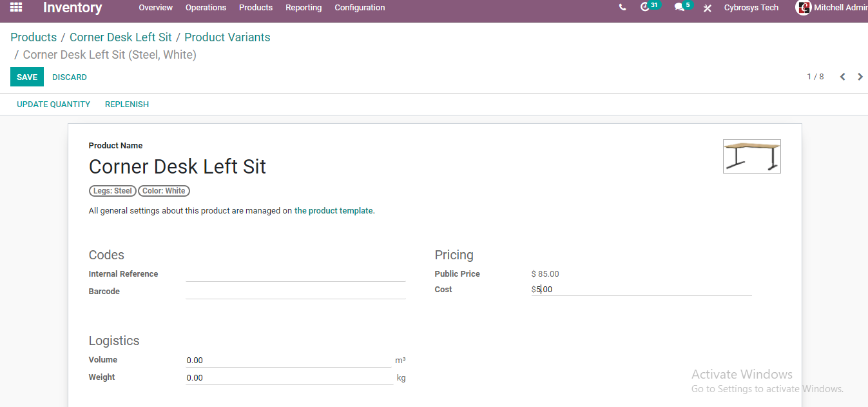This screenshot has height=407, width=868.
Task: Click the Weight input field
Action: 289,378
